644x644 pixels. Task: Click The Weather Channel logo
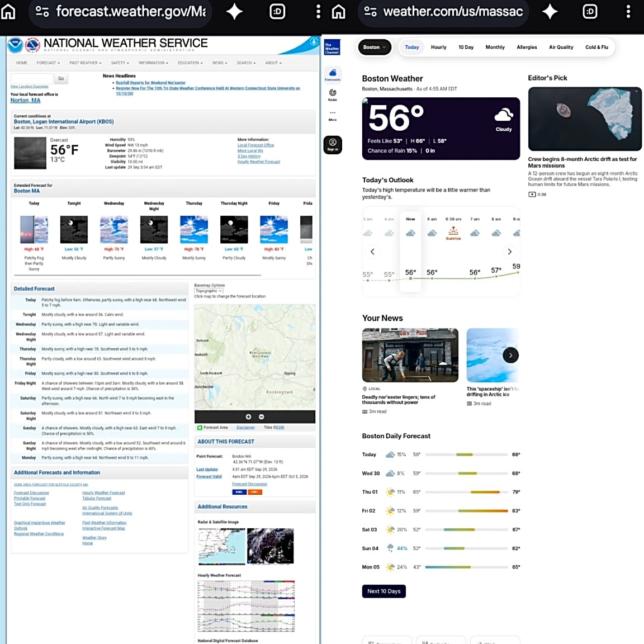(332, 47)
